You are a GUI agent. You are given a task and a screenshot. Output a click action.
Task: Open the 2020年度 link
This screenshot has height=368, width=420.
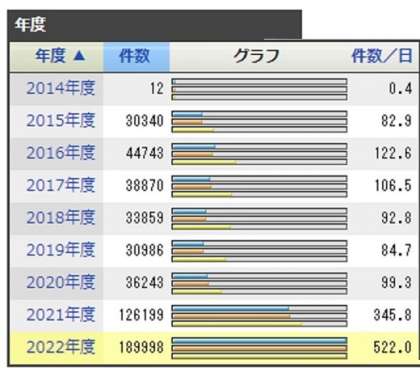point(61,282)
